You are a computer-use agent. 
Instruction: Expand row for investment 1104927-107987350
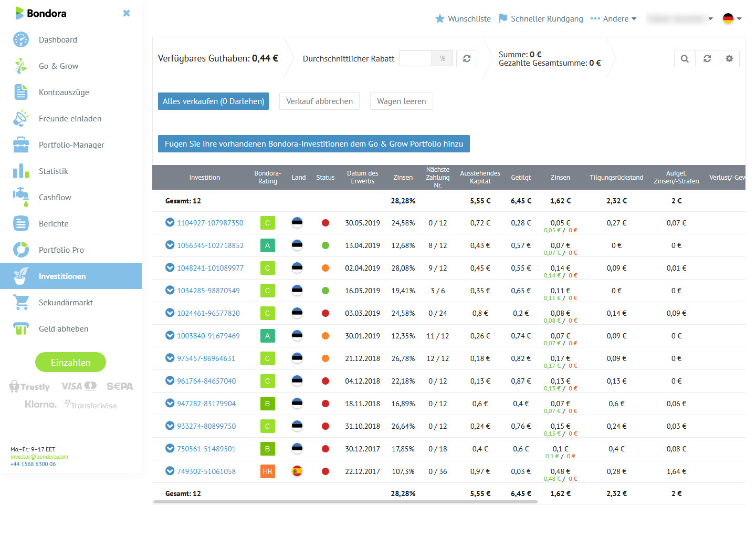pyautogui.click(x=170, y=222)
